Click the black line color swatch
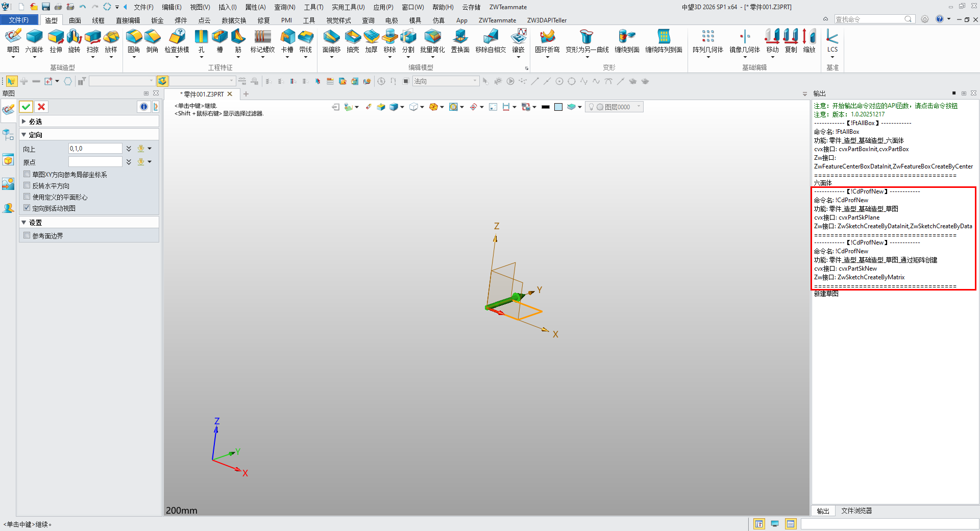 (x=545, y=107)
